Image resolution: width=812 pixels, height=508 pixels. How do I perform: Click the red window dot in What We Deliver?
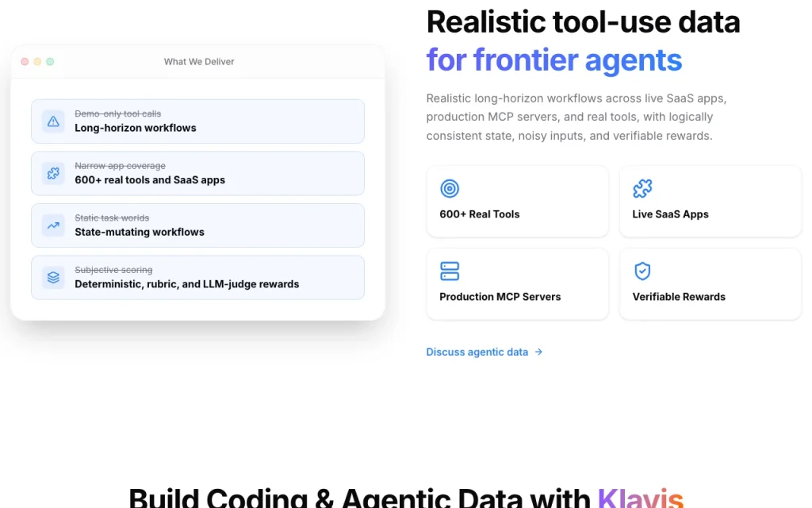click(25, 62)
